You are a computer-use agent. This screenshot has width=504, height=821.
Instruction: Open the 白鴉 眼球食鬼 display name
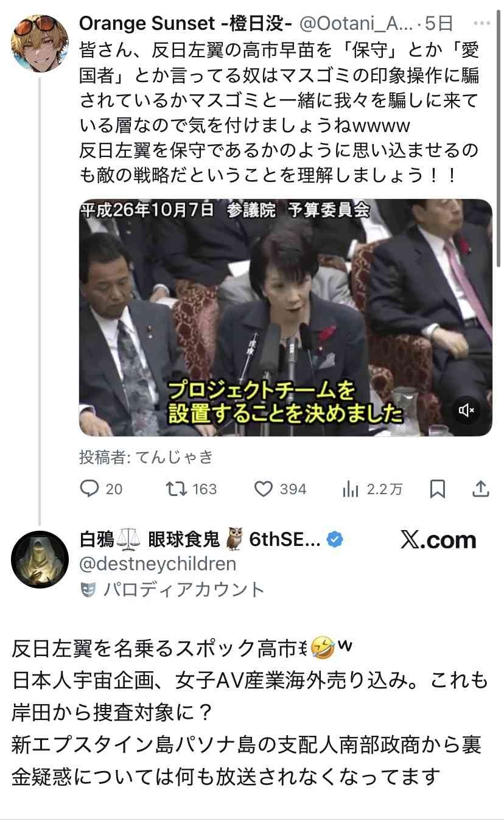click(x=200, y=539)
